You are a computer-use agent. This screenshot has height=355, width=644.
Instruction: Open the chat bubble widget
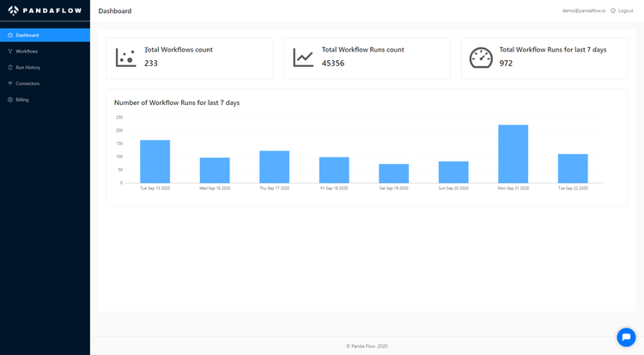tap(626, 337)
